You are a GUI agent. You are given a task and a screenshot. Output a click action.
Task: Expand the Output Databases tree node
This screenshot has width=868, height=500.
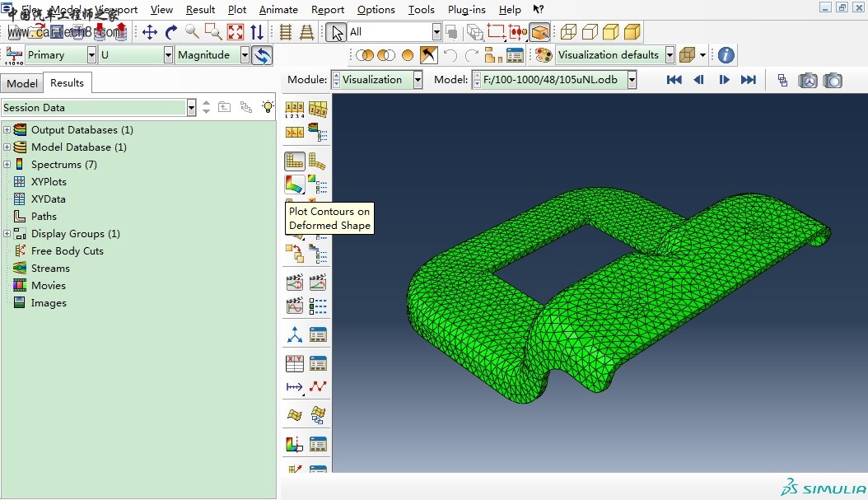click(x=7, y=130)
